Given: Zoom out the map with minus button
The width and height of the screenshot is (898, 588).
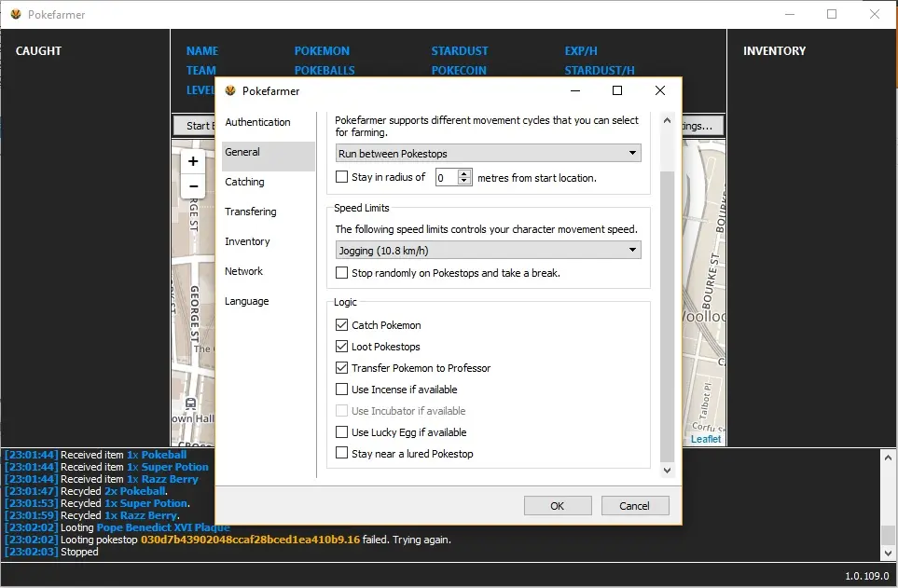Looking at the screenshot, I should pos(193,185).
